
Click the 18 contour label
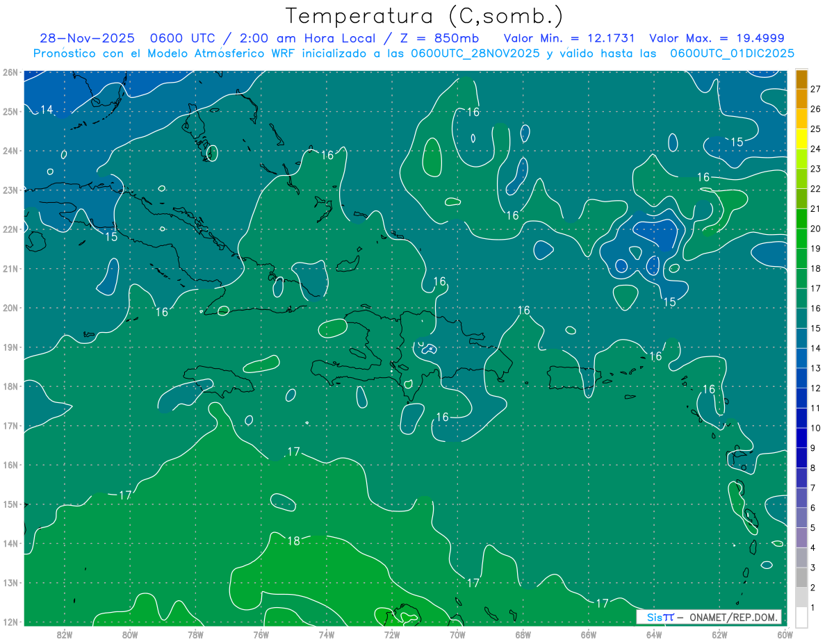point(293,540)
